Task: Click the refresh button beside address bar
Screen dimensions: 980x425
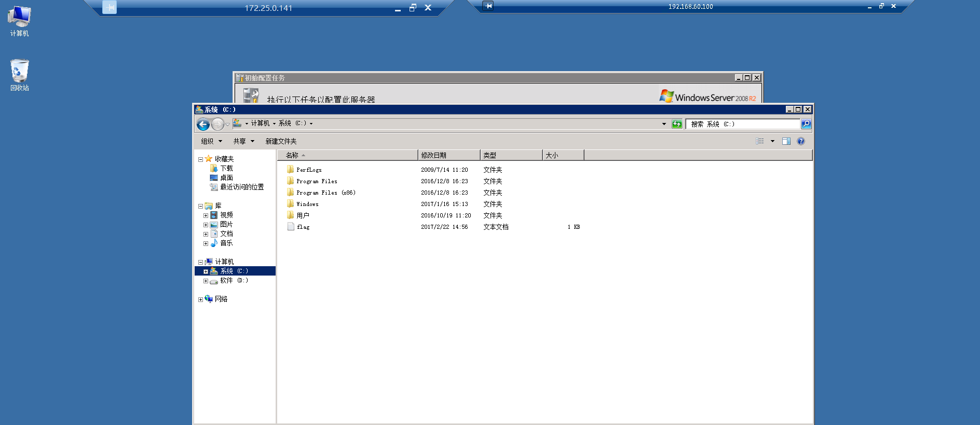Action: pyautogui.click(x=677, y=124)
